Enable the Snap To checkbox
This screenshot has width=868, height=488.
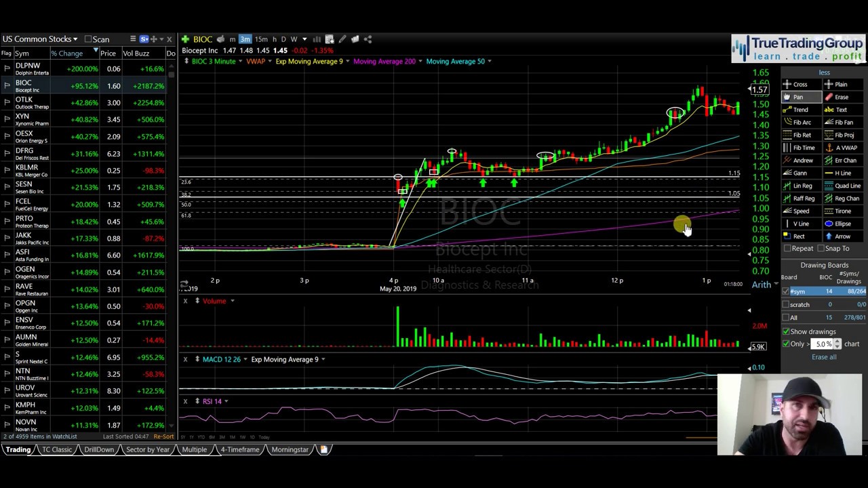tap(821, 249)
